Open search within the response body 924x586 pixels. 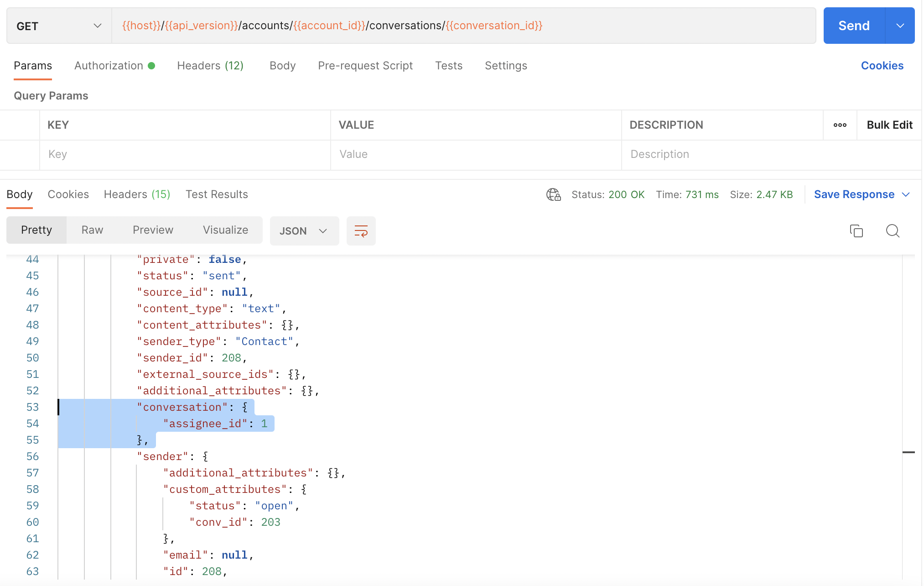click(892, 231)
